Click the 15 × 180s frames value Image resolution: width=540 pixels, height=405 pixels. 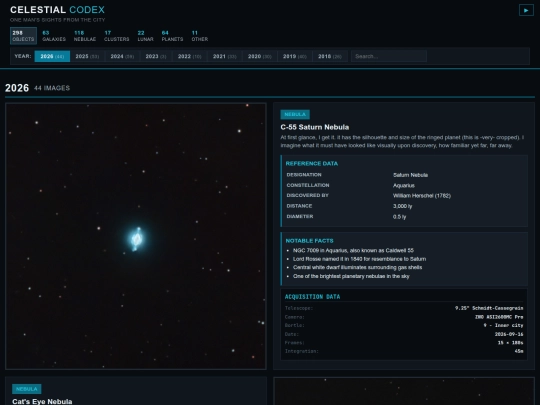[510, 343]
